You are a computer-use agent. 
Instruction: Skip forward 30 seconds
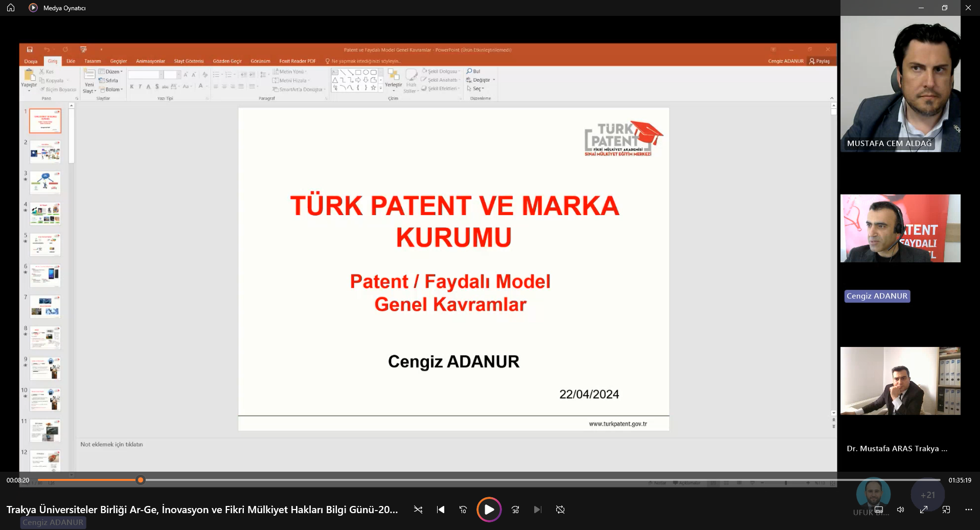515,510
